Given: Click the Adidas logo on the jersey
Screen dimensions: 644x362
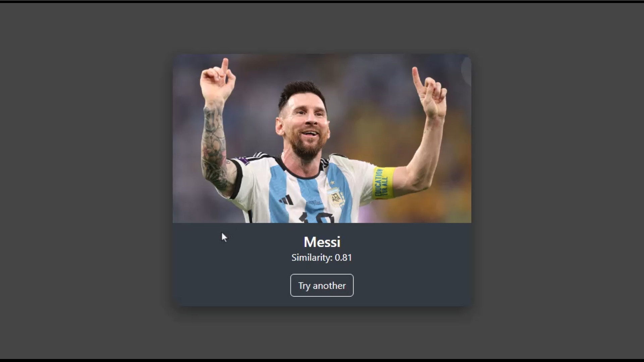Looking at the screenshot, I should click(286, 200).
